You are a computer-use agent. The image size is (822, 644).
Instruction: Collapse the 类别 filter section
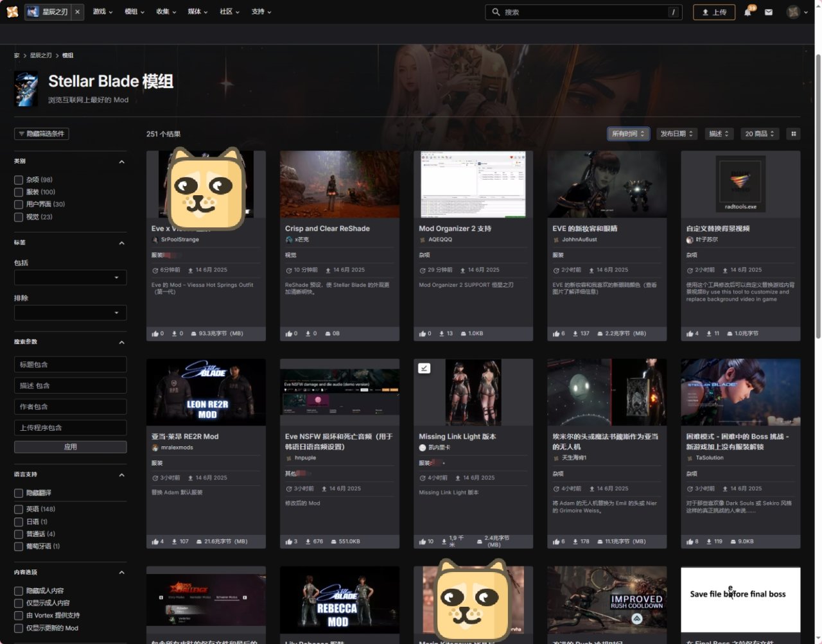point(121,162)
